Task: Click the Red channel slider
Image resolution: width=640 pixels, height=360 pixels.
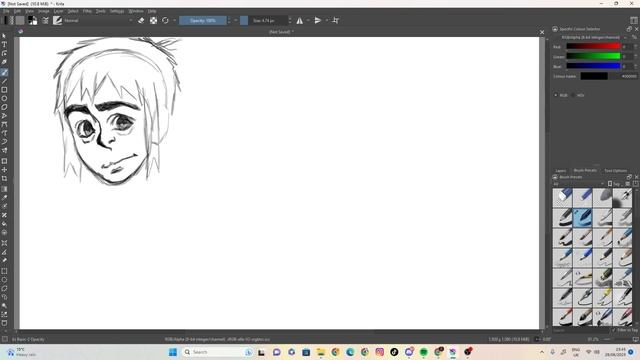Action: point(593,47)
